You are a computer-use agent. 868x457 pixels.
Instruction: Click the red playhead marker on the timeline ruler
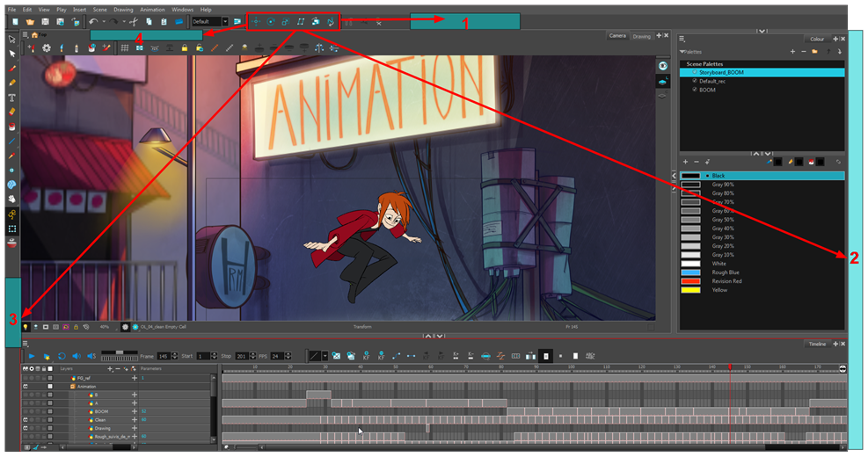coord(730,366)
